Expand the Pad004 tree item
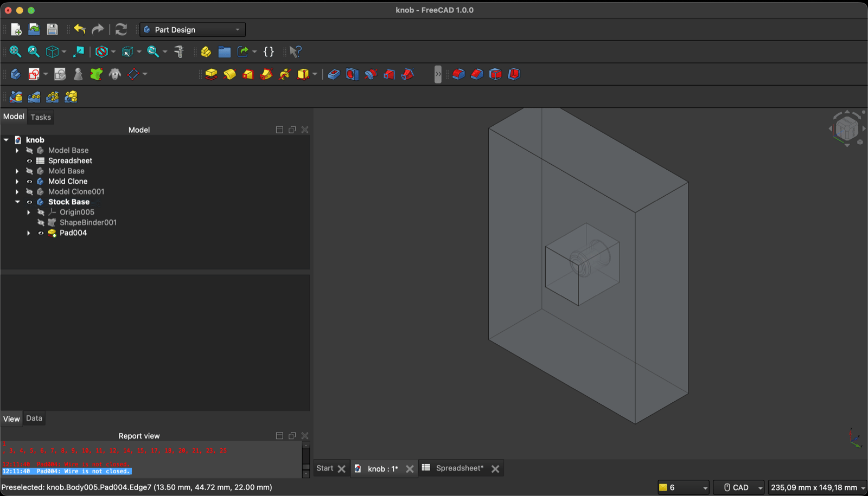The height and width of the screenshot is (496, 868). [x=29, y=233]
